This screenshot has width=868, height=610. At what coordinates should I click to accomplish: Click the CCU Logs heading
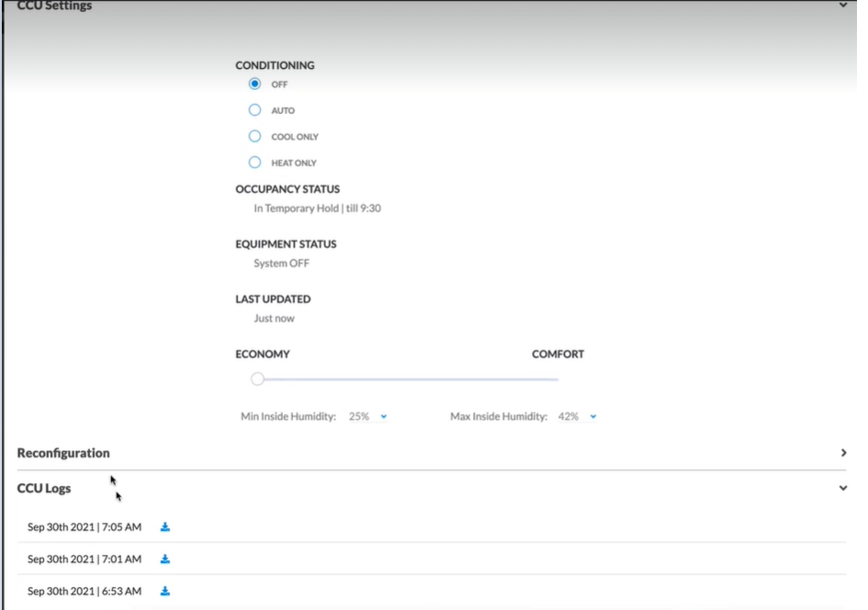pos(44,488)
